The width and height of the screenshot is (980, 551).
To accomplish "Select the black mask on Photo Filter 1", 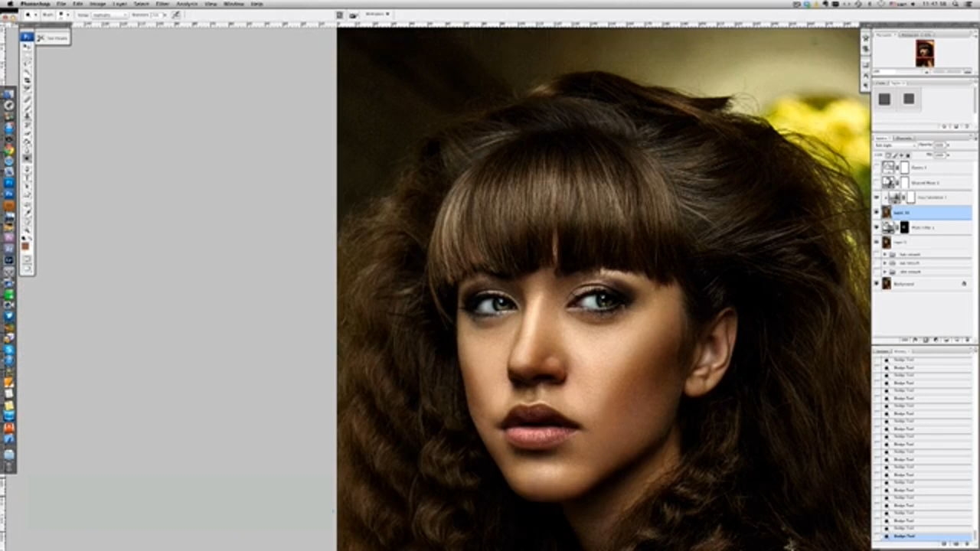I will pyautogui.click(x=904, y=227).
